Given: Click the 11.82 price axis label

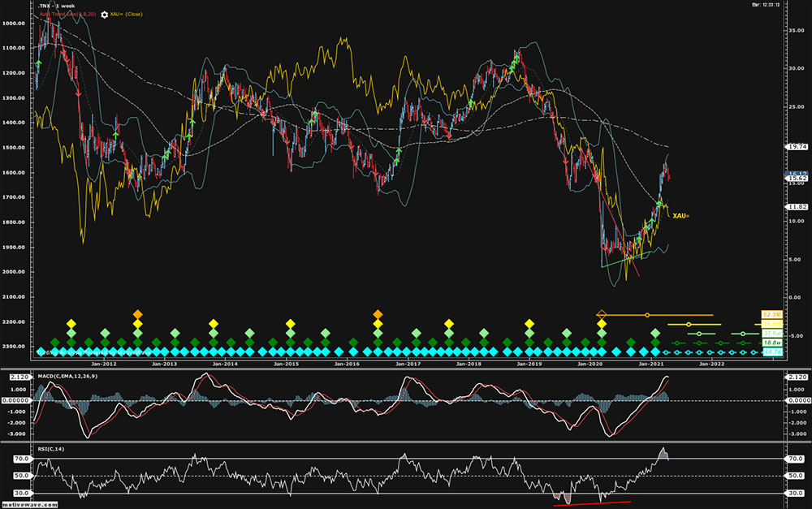Looking at the screenshot, I should point(797,207).
